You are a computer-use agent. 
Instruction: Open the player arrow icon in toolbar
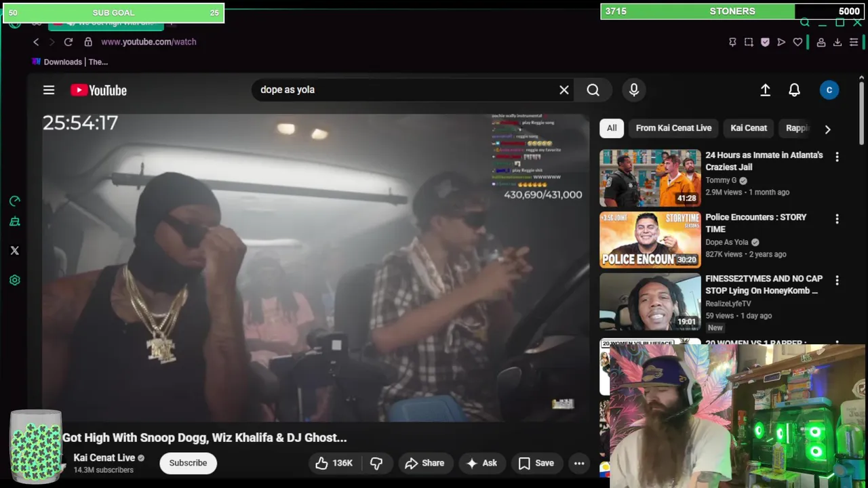(781, 42)
